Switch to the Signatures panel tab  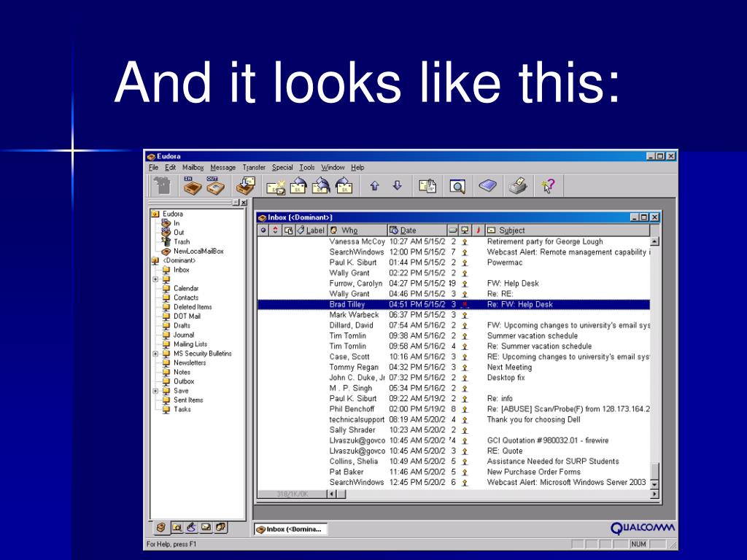click(192, 527)
